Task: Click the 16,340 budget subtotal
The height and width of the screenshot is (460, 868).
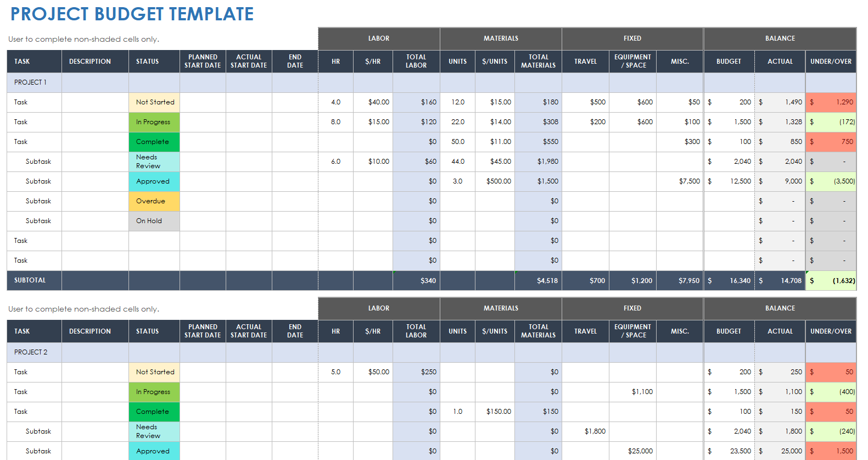Action: tap(729, 280)
